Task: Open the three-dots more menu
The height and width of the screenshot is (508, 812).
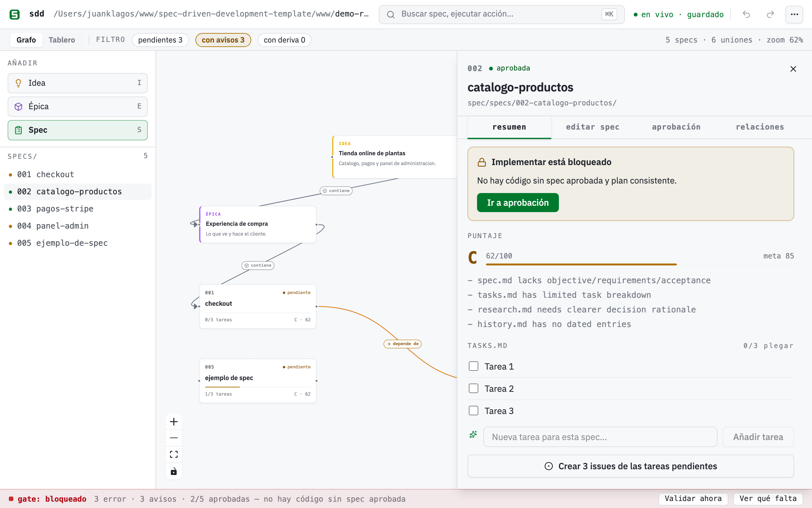Action: pyautogui.click(x=794, y=15)
